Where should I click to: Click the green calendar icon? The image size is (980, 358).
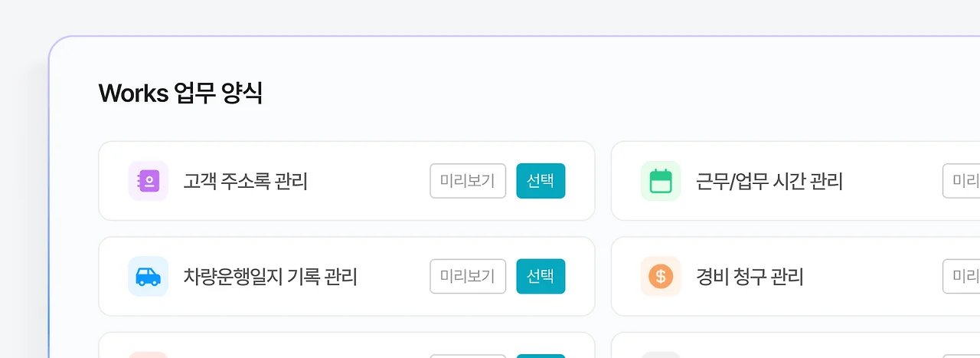(660, 181)
